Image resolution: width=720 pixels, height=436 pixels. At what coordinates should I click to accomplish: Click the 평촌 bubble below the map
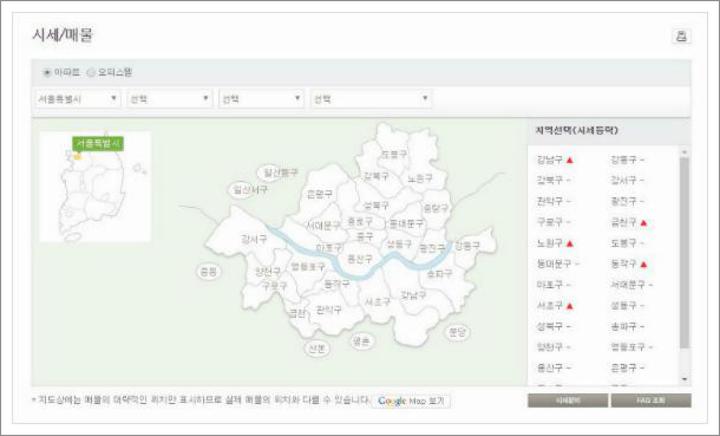point(362,341)
